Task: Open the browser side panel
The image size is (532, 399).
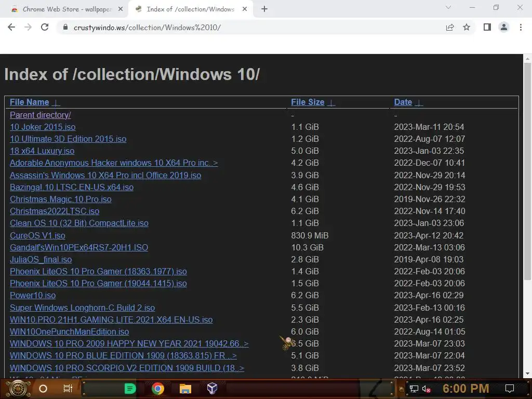Action: point(487,27)
